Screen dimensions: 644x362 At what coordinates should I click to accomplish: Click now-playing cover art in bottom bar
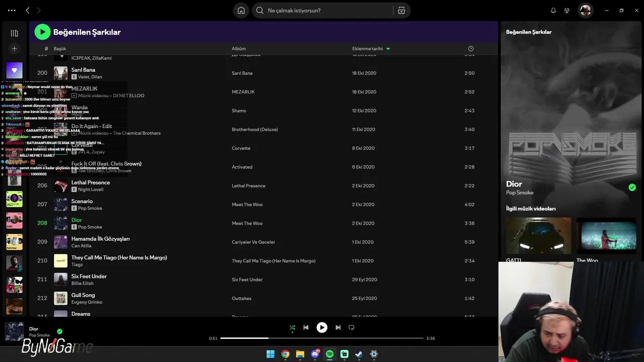pyautogui.click(x=14, y=332)
